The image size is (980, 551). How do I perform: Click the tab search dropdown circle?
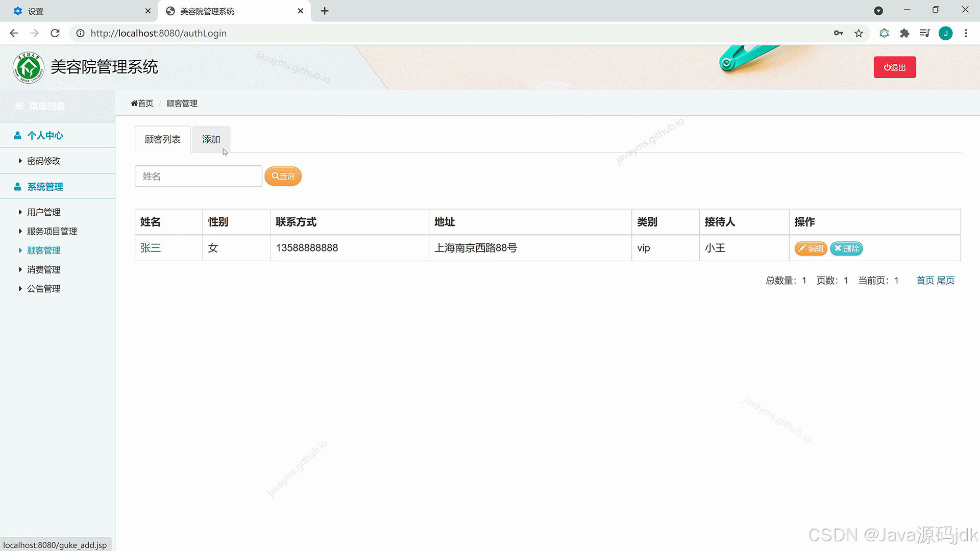878,11
